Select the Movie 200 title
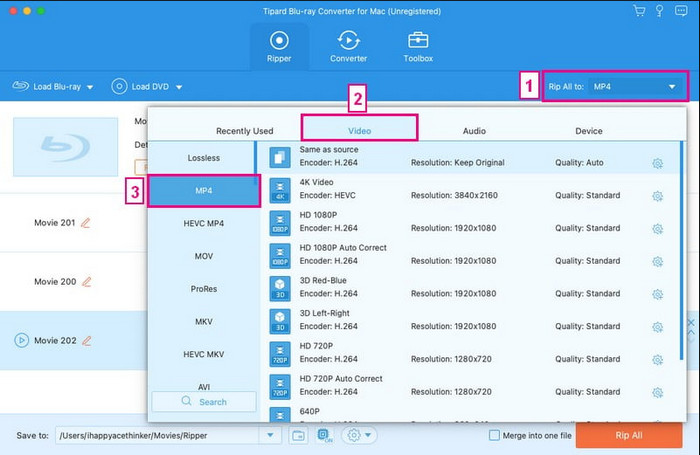The image size is (700, 455). pos(55,281)
